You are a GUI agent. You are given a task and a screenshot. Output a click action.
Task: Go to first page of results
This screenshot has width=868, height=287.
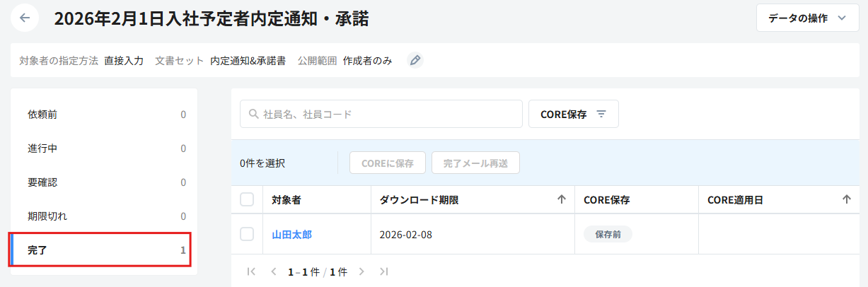251,271
